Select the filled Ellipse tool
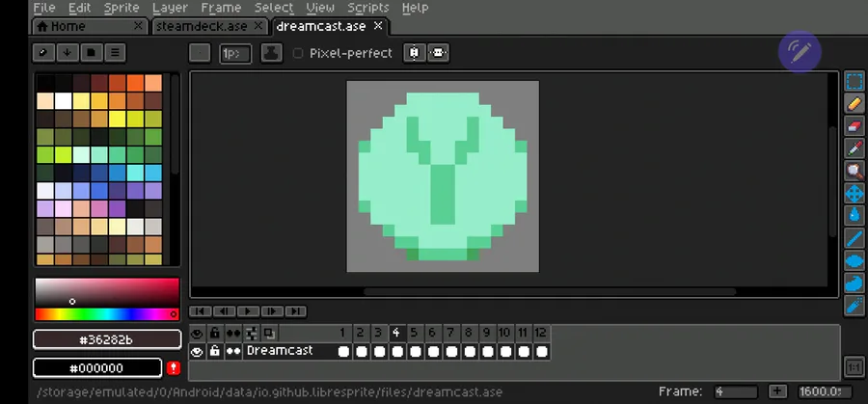Image resolution: width=868 pixels, height=404 pixels. point(854,260)
